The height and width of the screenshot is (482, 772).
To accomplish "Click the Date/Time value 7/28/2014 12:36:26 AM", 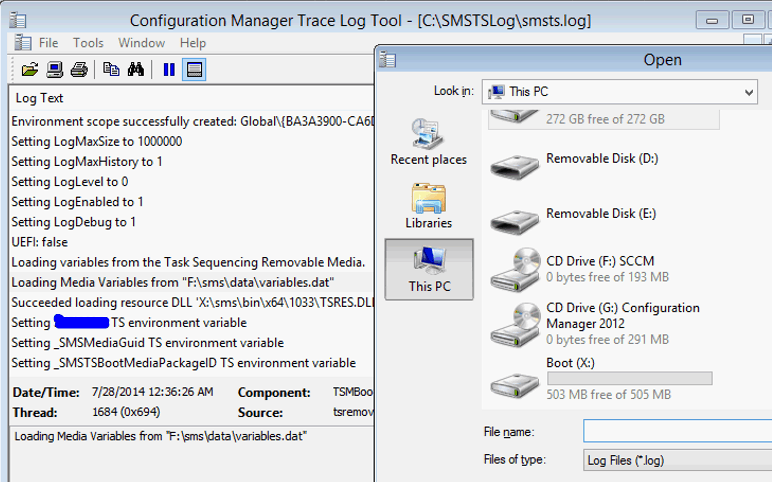I will (153, 392).
